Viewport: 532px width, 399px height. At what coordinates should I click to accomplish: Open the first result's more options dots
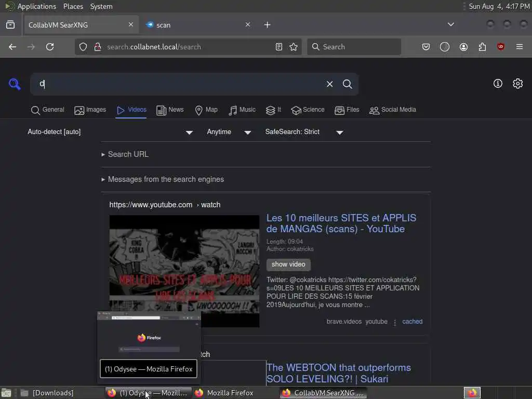(x=395, y=322)
